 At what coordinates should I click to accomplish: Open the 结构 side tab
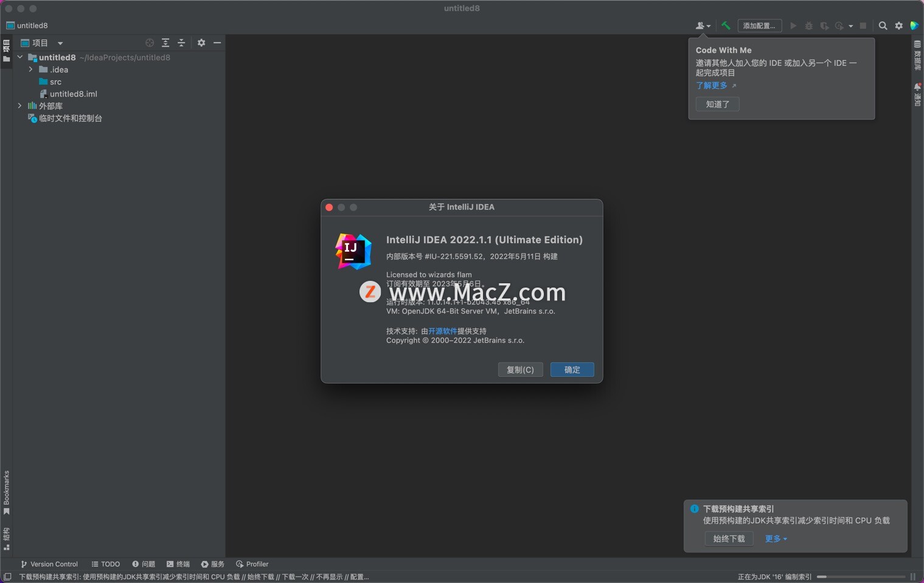pos(6,539)
